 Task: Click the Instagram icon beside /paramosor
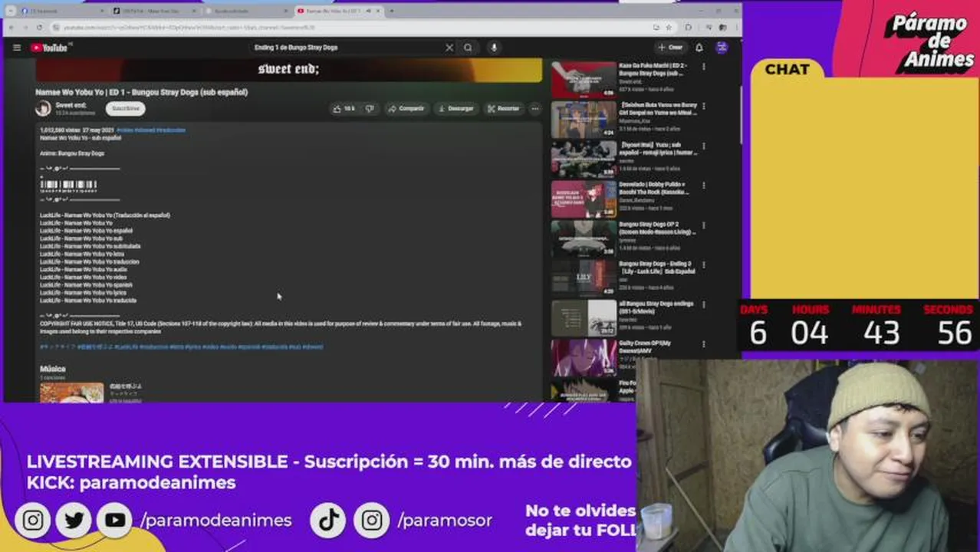372,521
